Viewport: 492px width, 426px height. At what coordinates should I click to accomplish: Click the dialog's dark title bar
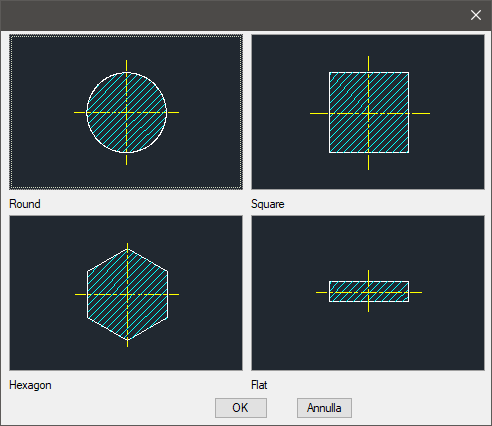tap(233, 15)
